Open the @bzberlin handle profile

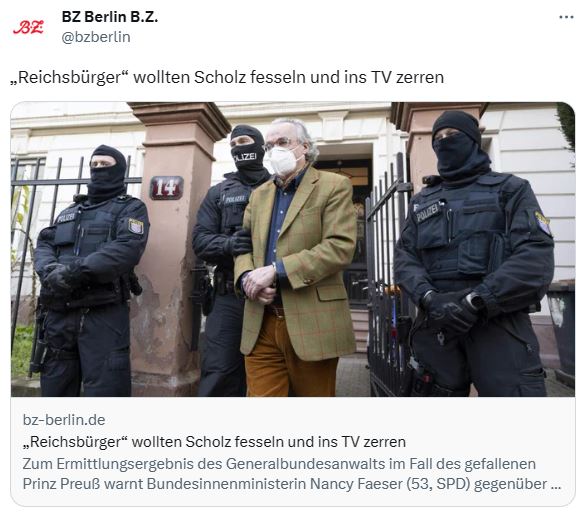pyautogui.click(x=96, y=37)
